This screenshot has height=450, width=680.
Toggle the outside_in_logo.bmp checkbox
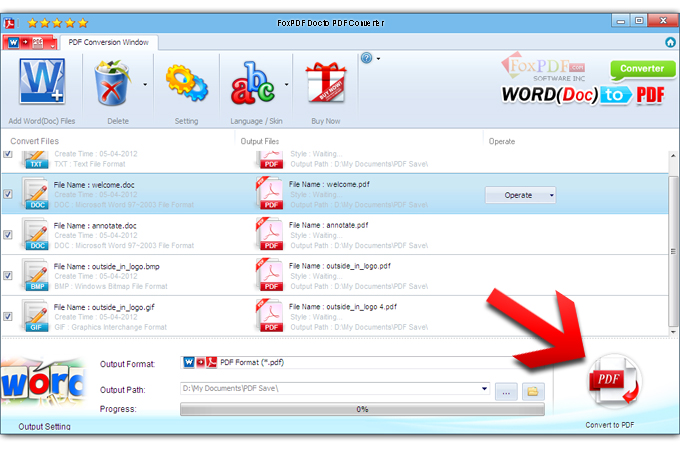pyautogui.click(x=8, y=275)
